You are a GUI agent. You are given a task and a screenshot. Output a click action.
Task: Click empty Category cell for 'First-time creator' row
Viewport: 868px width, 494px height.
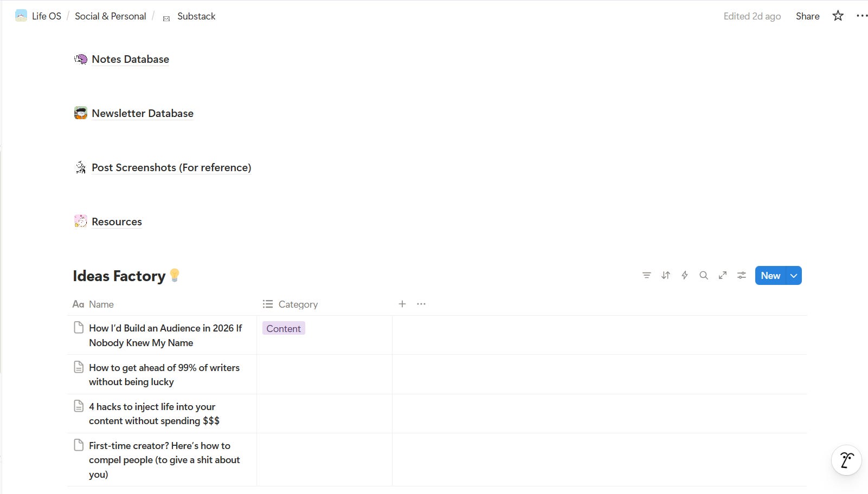(x=324, y=459)
